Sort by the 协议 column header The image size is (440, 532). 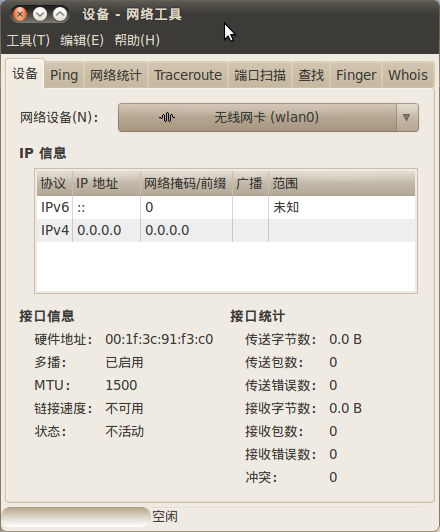(x=54, y=183)
